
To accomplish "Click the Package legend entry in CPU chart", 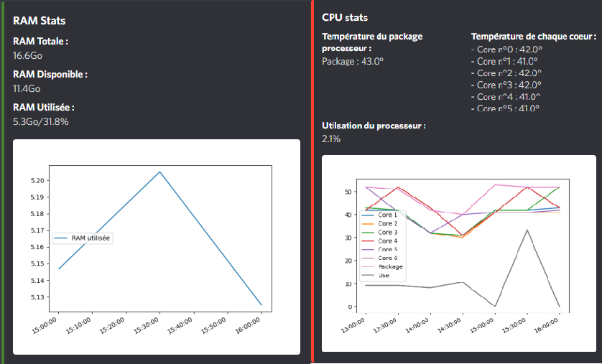I will click(391, 266).
